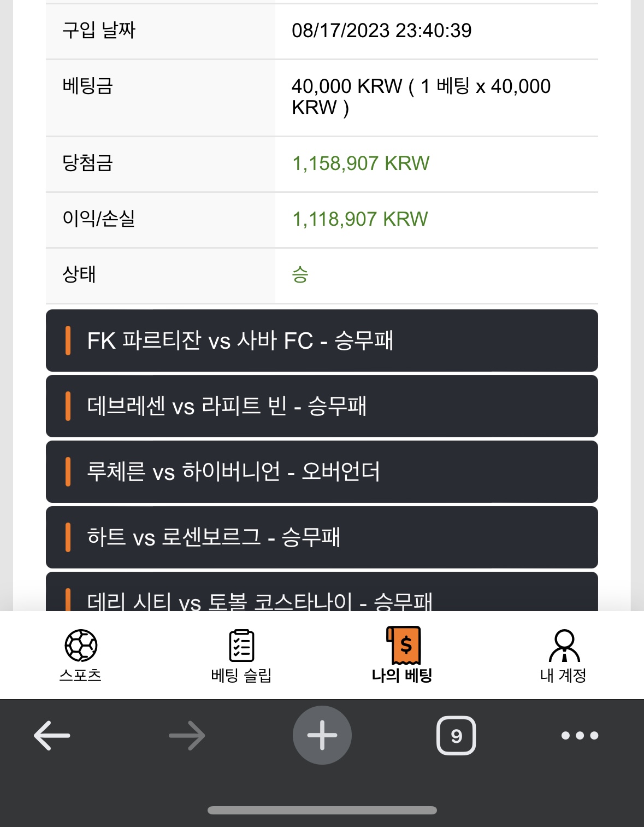Switch to the 나의 베팅 tab label
This screenshot has height=827, width=644.
point(402,676)
